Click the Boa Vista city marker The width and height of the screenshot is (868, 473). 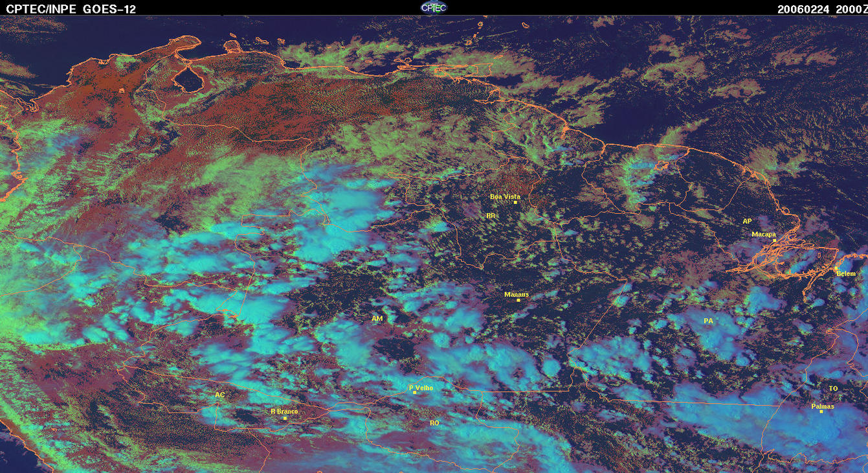click(515, 203)
